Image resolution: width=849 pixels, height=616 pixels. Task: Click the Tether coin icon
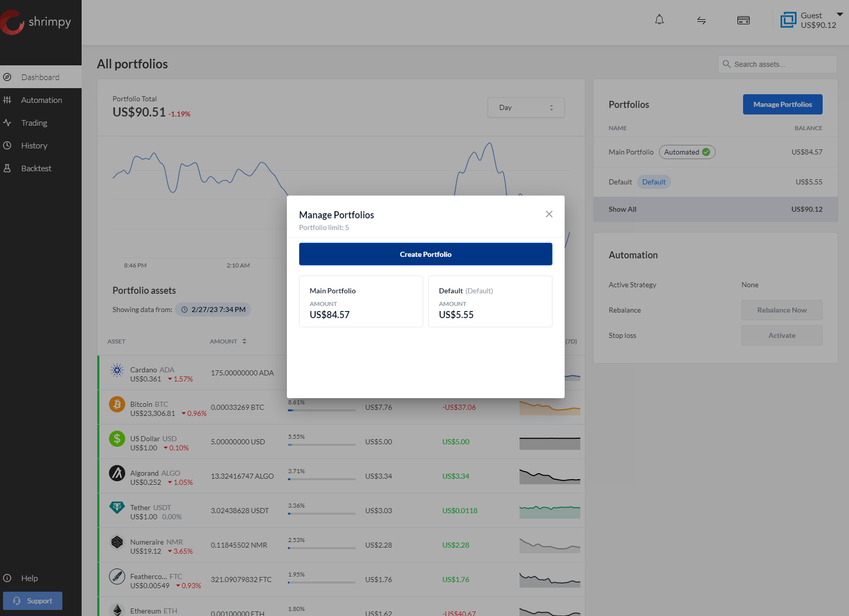[x=117, y=507]
